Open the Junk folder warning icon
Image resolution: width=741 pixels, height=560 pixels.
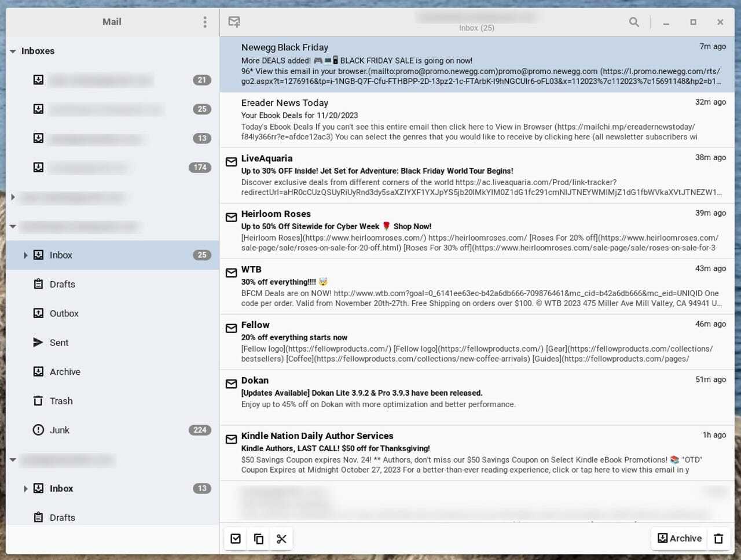coord(38,430)
